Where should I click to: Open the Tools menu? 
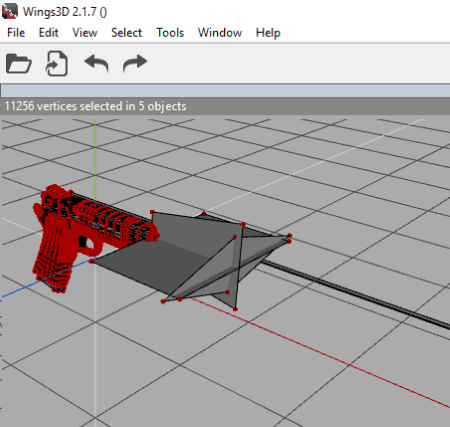pyautogui.click(x=170, y=33)
